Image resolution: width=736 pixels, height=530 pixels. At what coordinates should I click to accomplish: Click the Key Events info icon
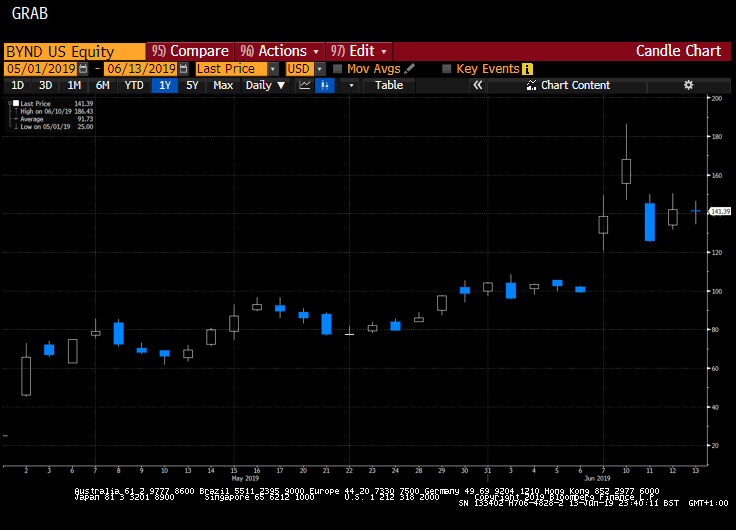click(527, 69)
